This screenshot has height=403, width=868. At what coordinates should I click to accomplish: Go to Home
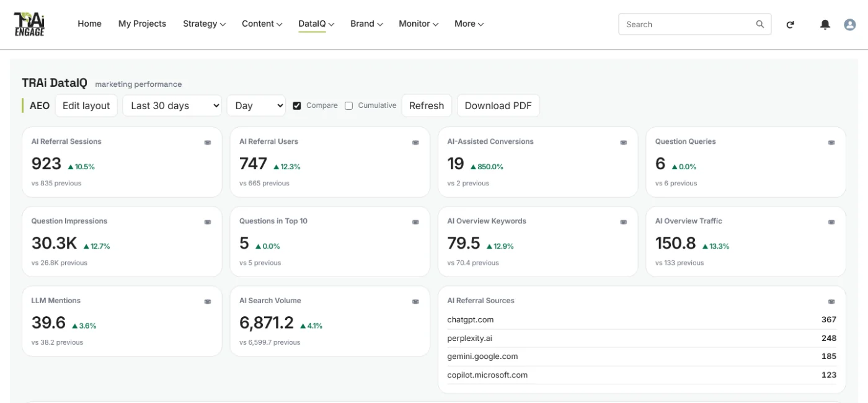click(89, 24)
